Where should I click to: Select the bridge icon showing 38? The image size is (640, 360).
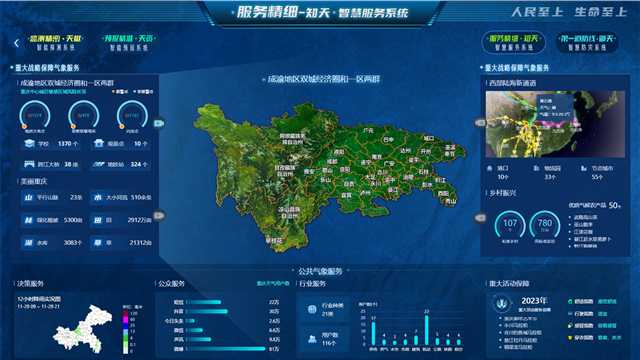(29, 164)
